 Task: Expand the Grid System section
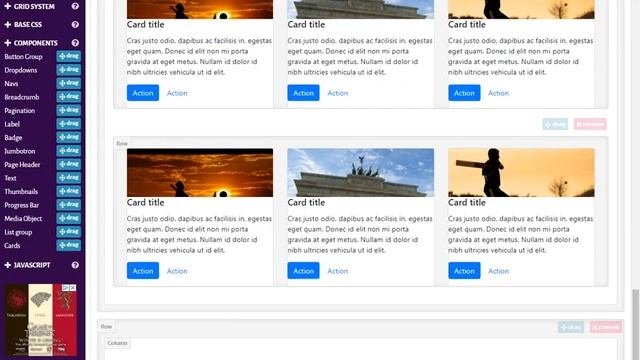tap(29, 7)
